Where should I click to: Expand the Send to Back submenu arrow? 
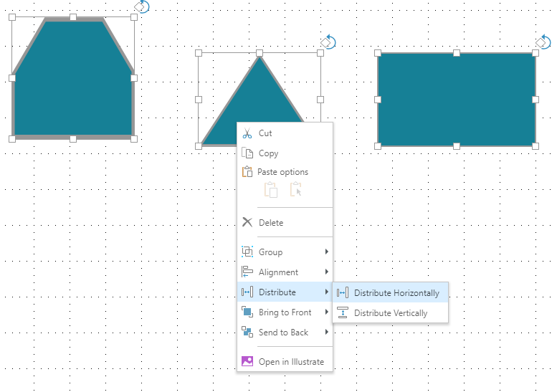pos(327,333)
